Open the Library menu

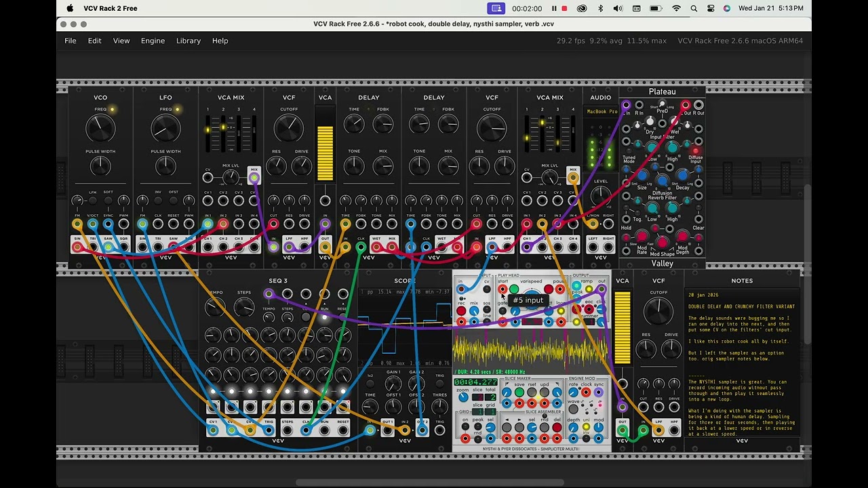(189, 41)
